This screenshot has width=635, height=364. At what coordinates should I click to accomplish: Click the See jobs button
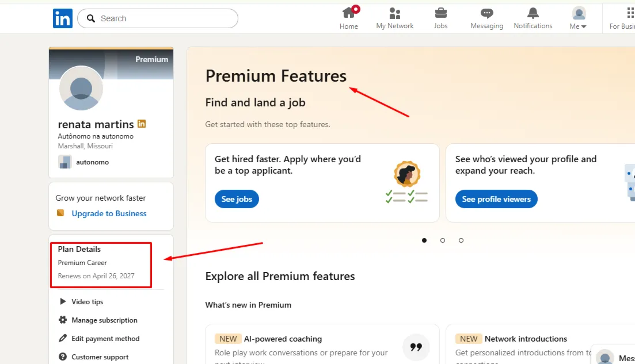[237, 199]
